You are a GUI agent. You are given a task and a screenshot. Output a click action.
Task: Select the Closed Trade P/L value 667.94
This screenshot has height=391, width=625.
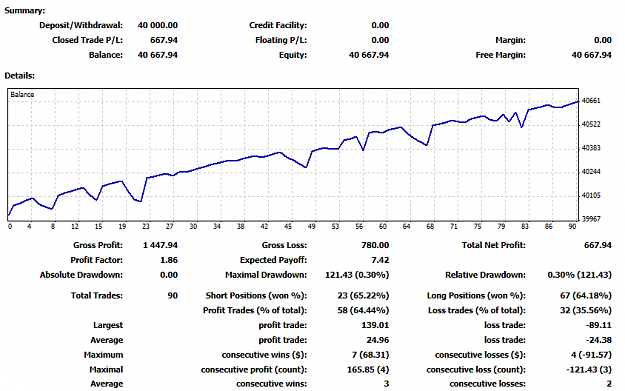pos(164,40)
